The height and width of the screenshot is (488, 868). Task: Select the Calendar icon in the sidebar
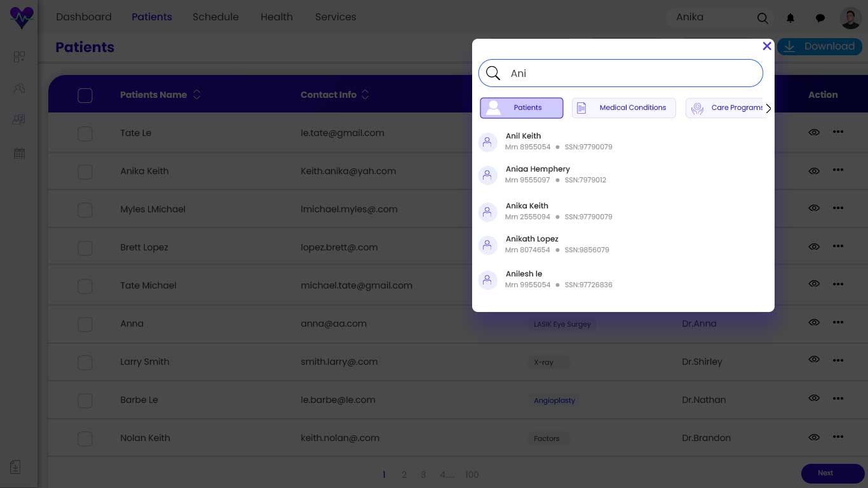[19, 152]
